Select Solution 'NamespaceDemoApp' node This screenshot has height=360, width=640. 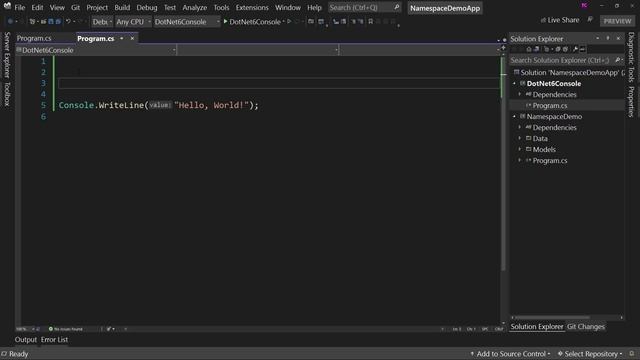(569, 72)
